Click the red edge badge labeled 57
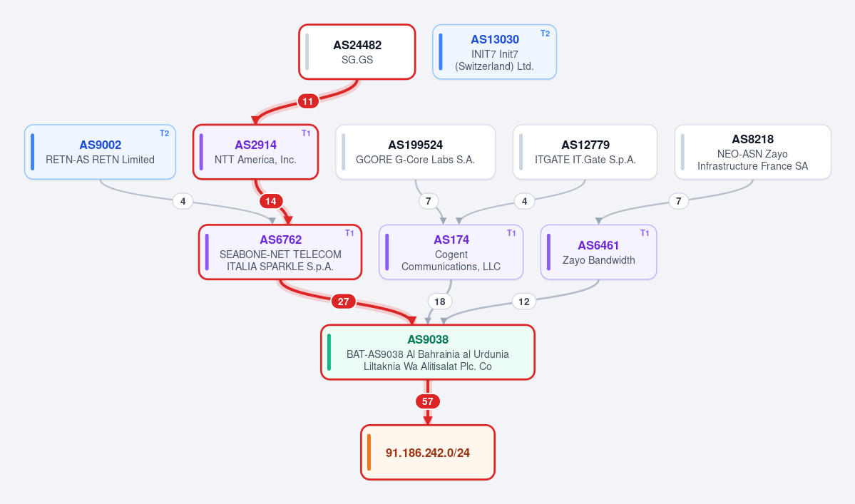 (x=428, y=401)
